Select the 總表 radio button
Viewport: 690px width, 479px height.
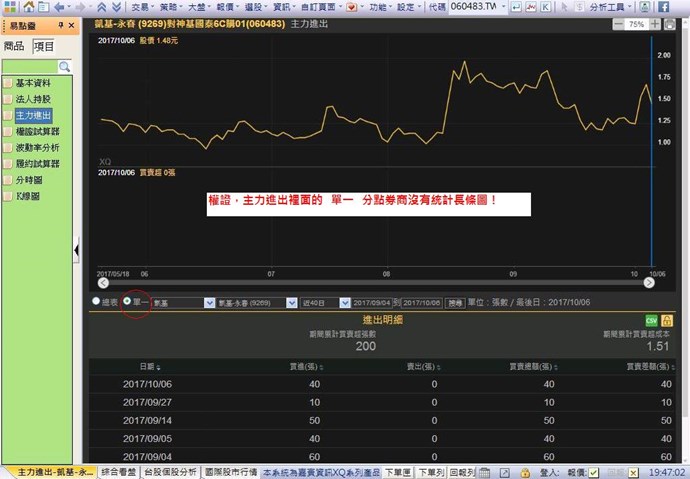click(96, 301)
